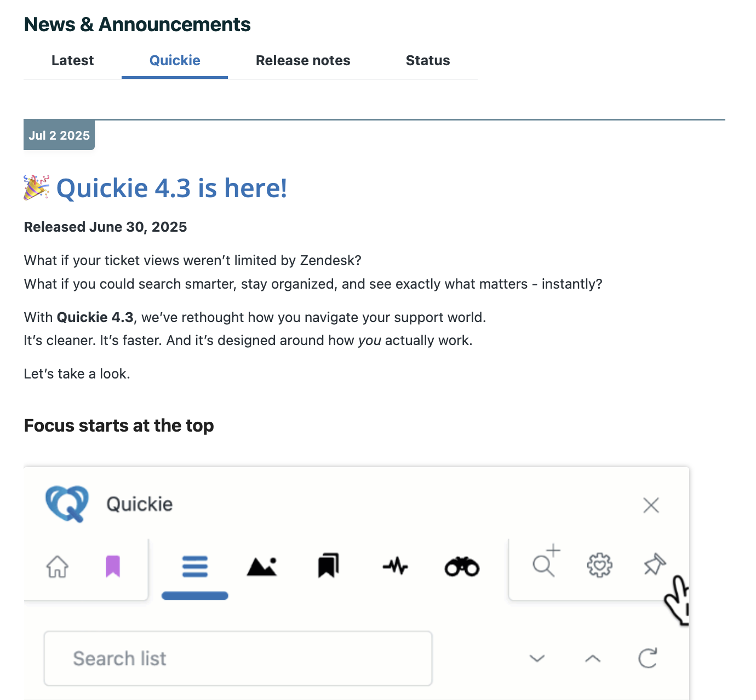This screenshot has width=756, height=700.
Task: Select the Quickie tab
Action: (x=175, y=60)
